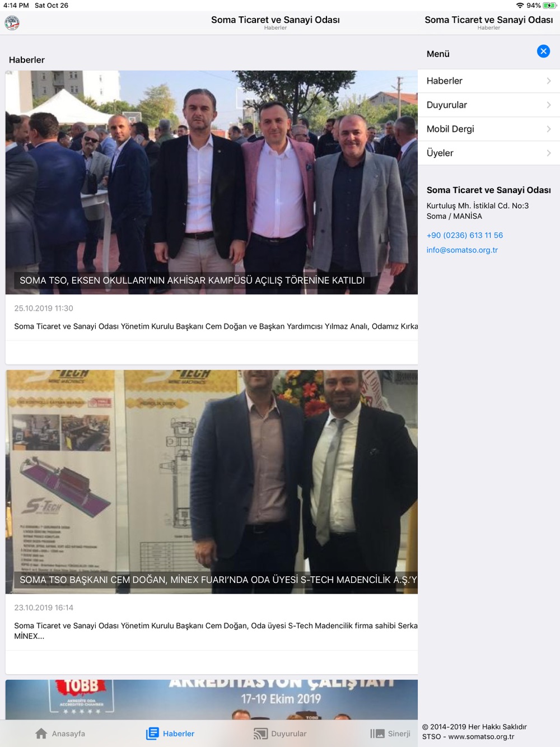Email info@somatso.org.tr
This screenshot has height=747, width=560.
(462, 250)
